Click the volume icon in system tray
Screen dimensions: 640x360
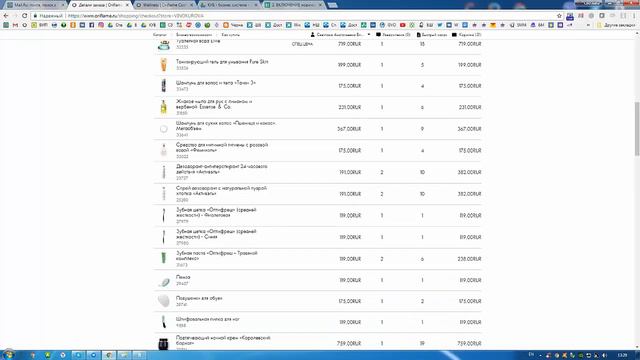[x=604, y=355]
